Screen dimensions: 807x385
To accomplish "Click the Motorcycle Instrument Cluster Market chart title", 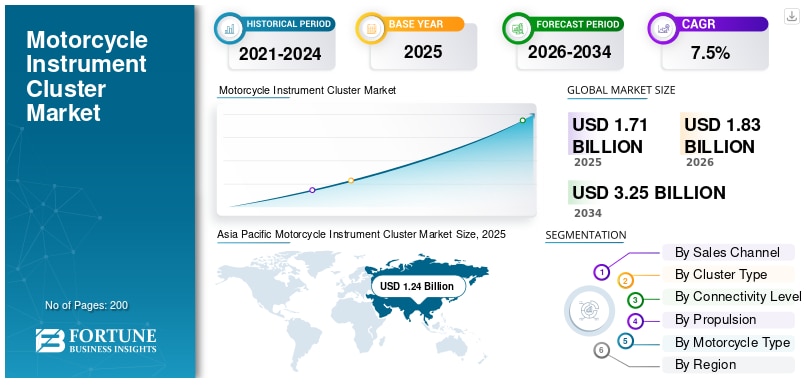I will pyautogui.click(x=307, y=90).
